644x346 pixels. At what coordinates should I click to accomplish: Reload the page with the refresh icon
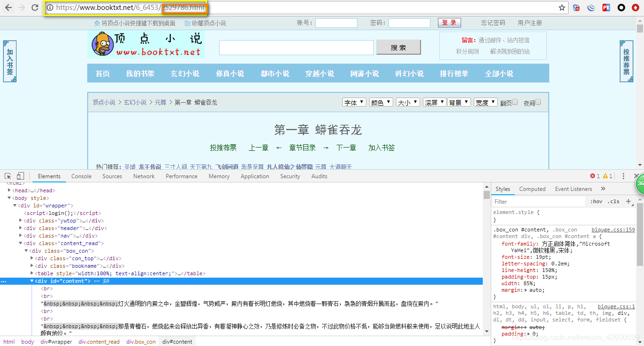coord(35,8)
